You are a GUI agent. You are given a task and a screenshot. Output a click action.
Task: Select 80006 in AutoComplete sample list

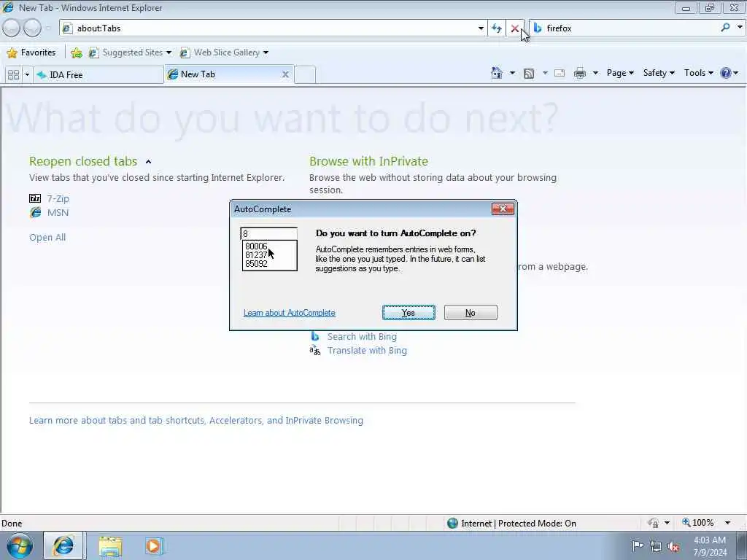[x=256, y=246]
